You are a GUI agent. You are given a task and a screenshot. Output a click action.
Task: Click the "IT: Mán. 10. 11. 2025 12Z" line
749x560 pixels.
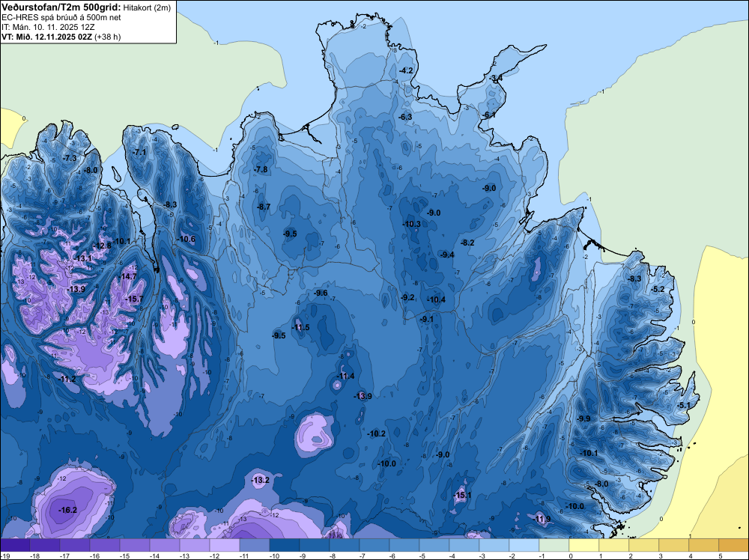tap(48, 27)
